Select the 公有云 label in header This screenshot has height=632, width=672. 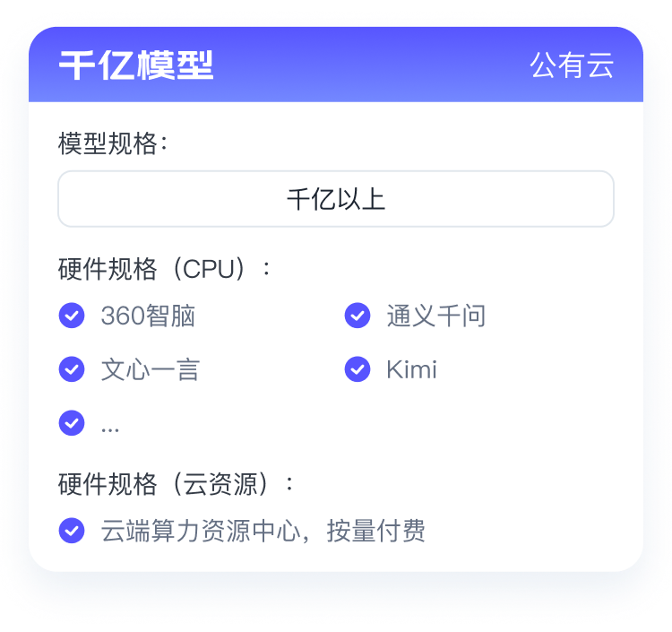click(x=573, y=65)
